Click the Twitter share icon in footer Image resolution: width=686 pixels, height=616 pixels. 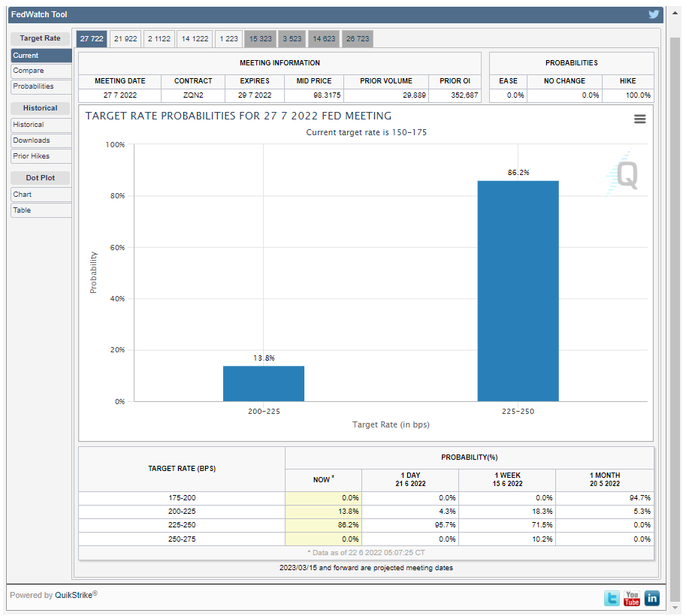click(x=612, y=598)
